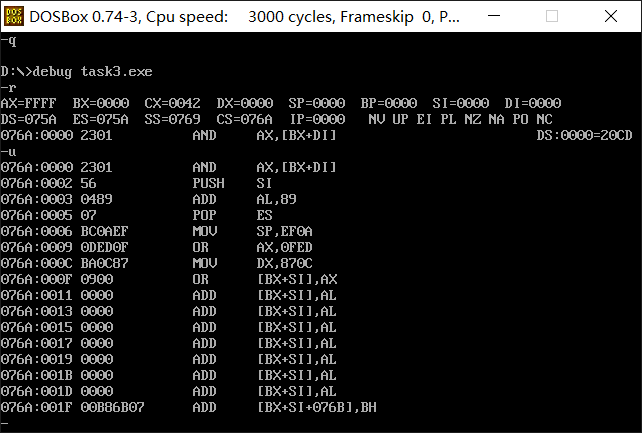Click address 076A:0013 line
The height and width of the screenshot is (433, 642).
pos(169,311)
